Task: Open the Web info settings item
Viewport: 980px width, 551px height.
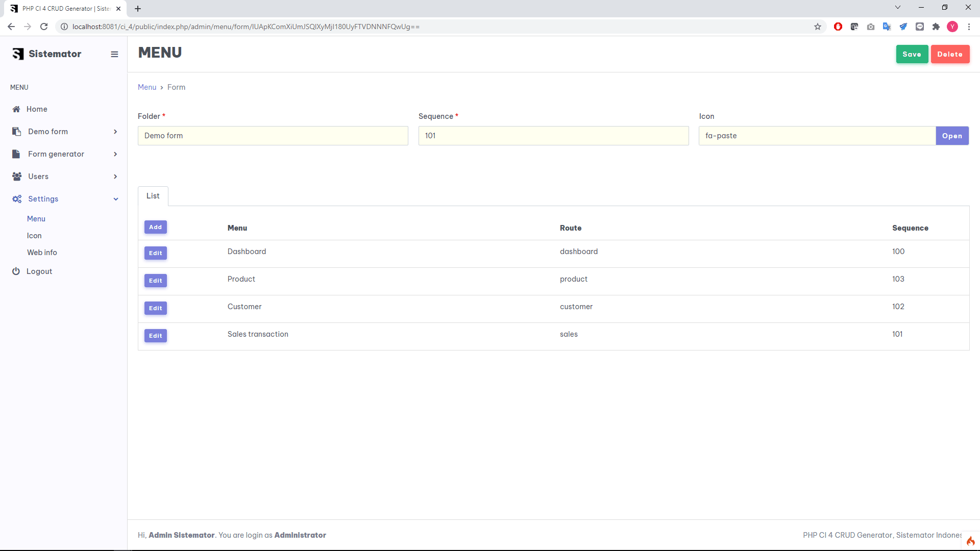Action: tap(42, 253)
